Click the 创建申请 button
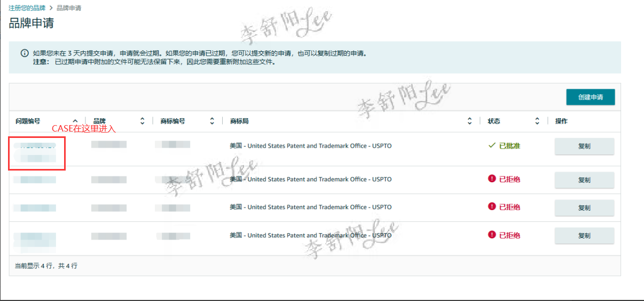 [x=591, y=97]
